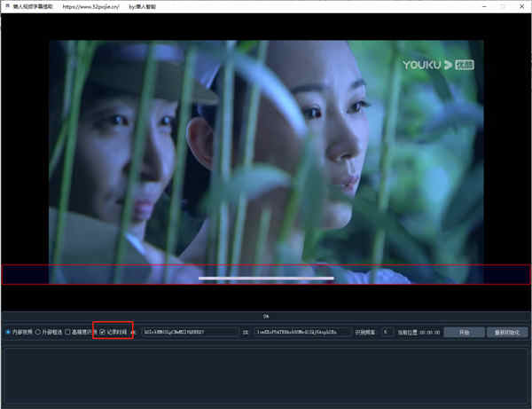
Task: Select the 外部框选 radio option
Action: pos(38,332)
